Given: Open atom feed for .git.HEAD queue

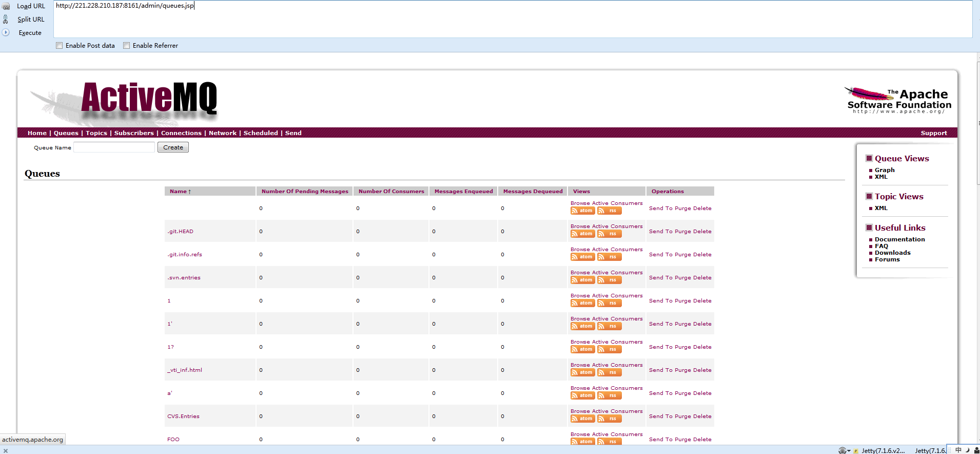Looking at the screenshot, I should pos(582,234).
